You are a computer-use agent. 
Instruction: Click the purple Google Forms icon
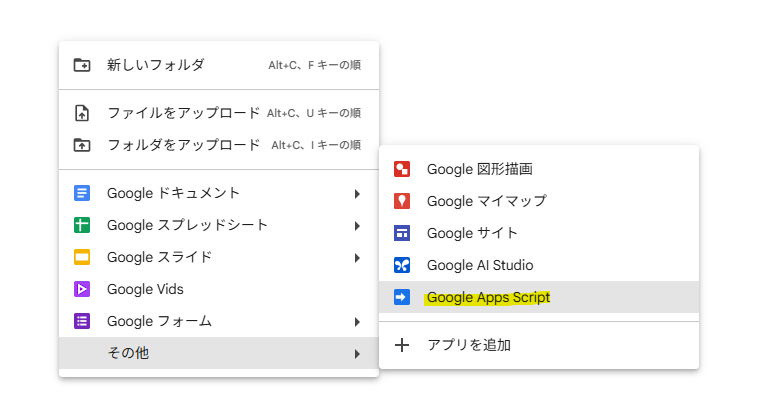pos(82,321)
